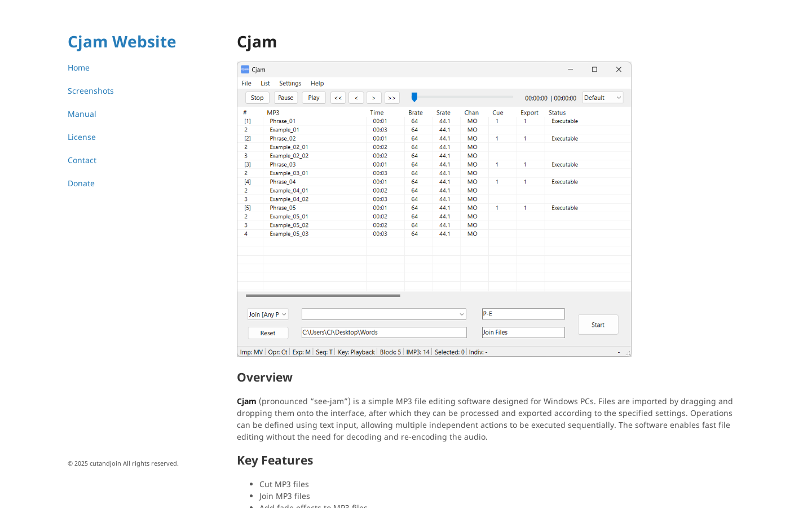Click the Key: Playback status bar entry

click(356, 352)
